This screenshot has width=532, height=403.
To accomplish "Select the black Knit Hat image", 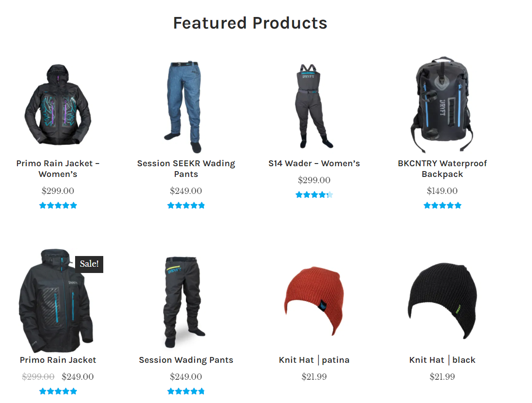I will click(x=442, y=300).
